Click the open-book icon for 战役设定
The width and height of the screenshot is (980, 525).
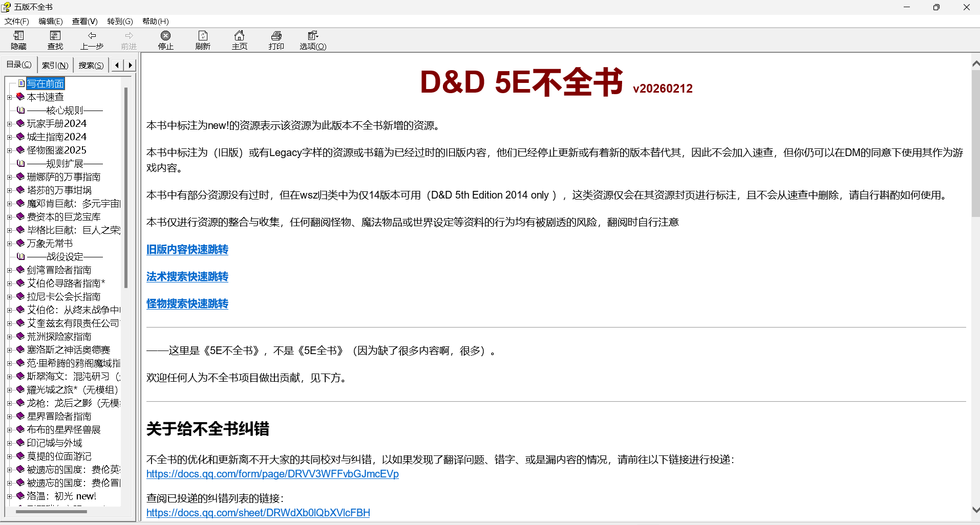point(20,256)
